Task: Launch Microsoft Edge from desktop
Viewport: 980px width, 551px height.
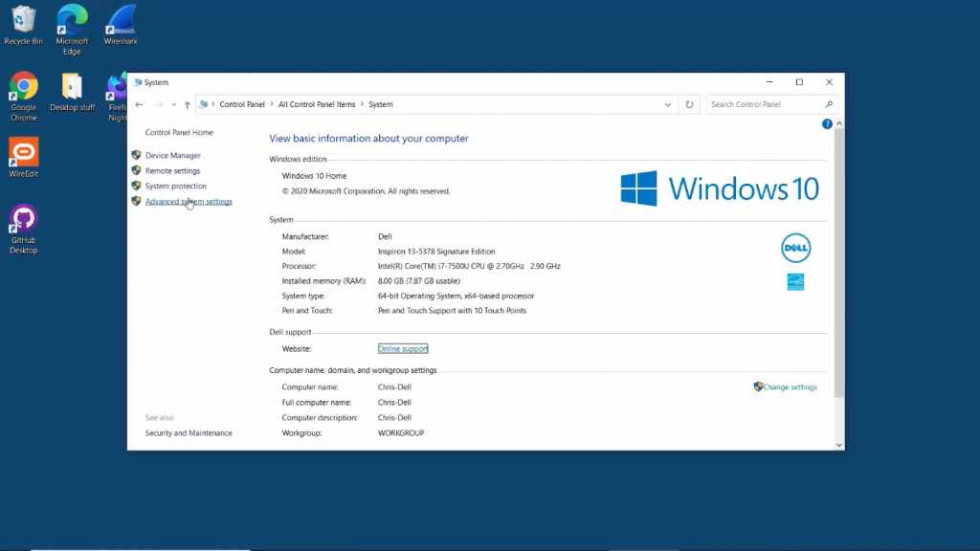Action: (x=72, y=30)
